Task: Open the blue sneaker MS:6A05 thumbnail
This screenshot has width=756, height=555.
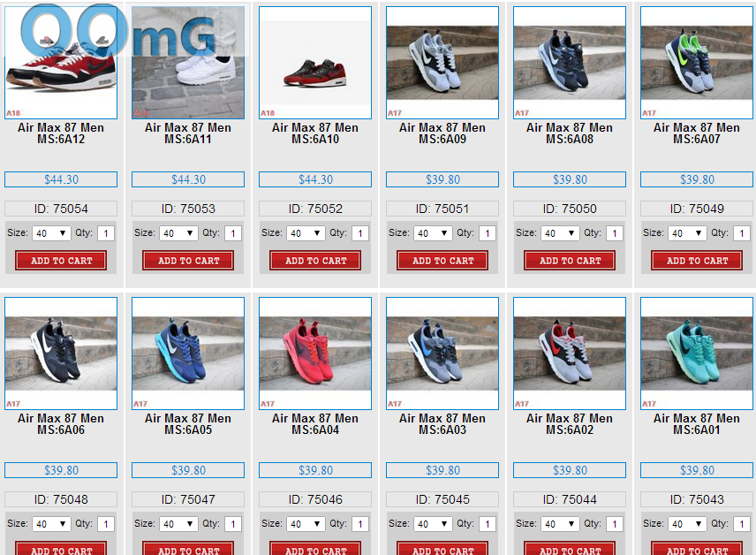Action: [188, 354]
